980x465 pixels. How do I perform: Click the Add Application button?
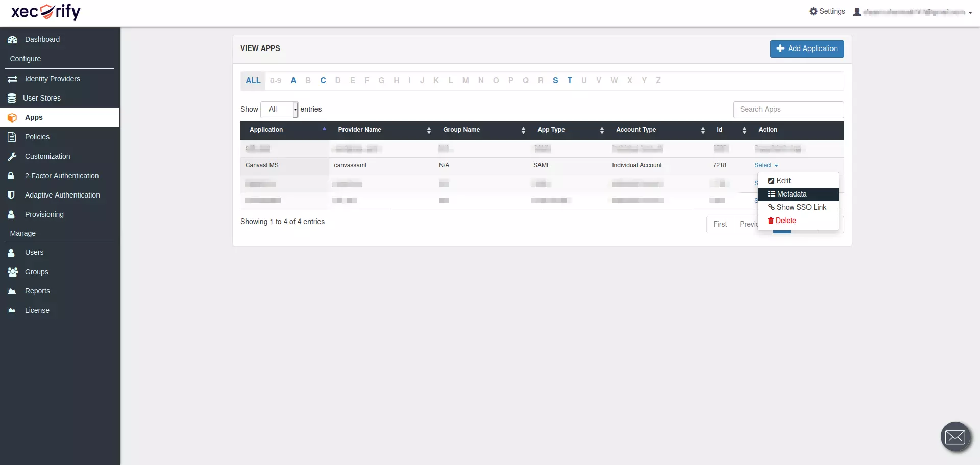806,48
